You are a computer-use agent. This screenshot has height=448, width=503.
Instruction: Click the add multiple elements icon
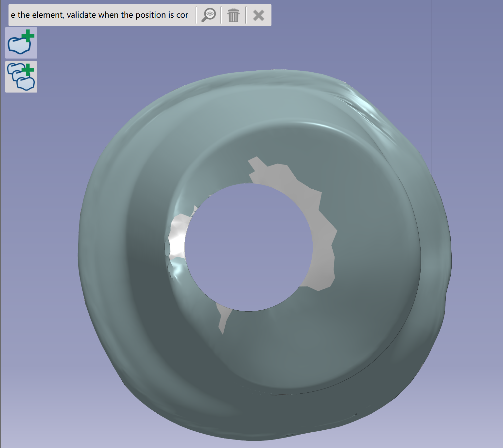[21, 77]
